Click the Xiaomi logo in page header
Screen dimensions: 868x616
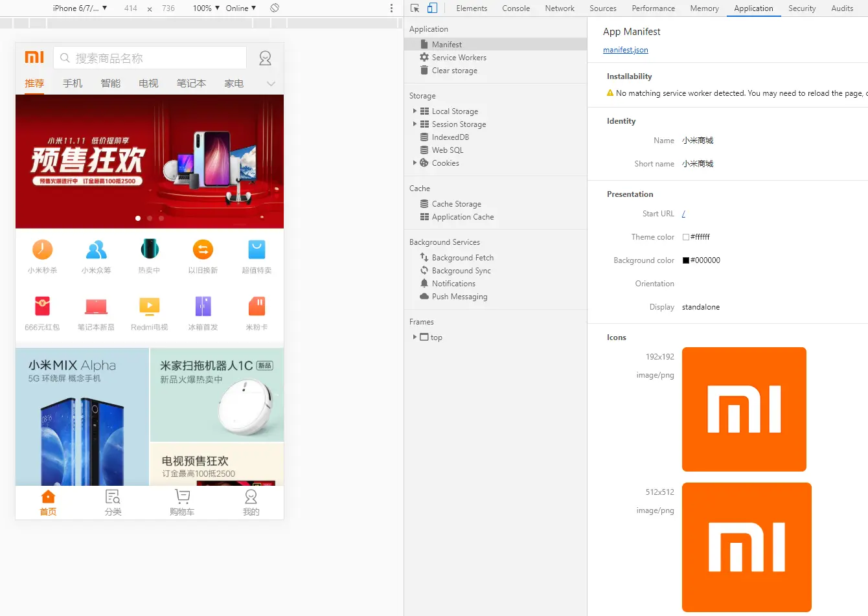tap(34, 57)
